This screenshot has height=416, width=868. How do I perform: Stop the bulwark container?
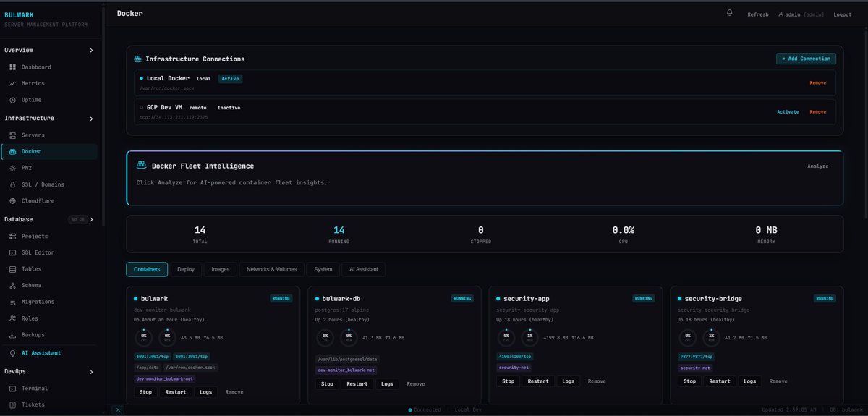(145, 391)
